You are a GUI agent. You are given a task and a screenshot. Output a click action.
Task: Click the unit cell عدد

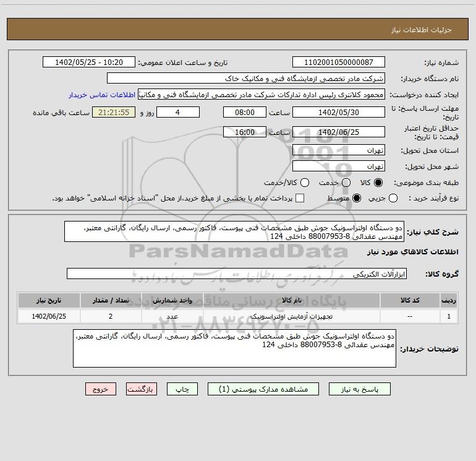(172, 316)
